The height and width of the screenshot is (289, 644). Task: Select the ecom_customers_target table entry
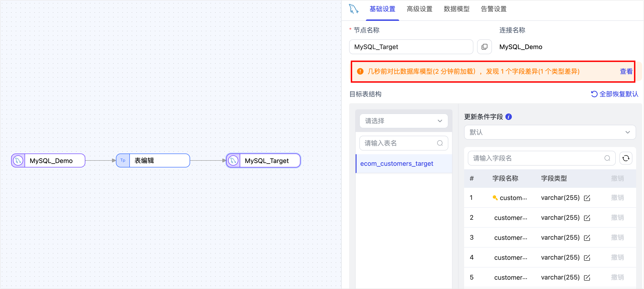coord(396,163)
